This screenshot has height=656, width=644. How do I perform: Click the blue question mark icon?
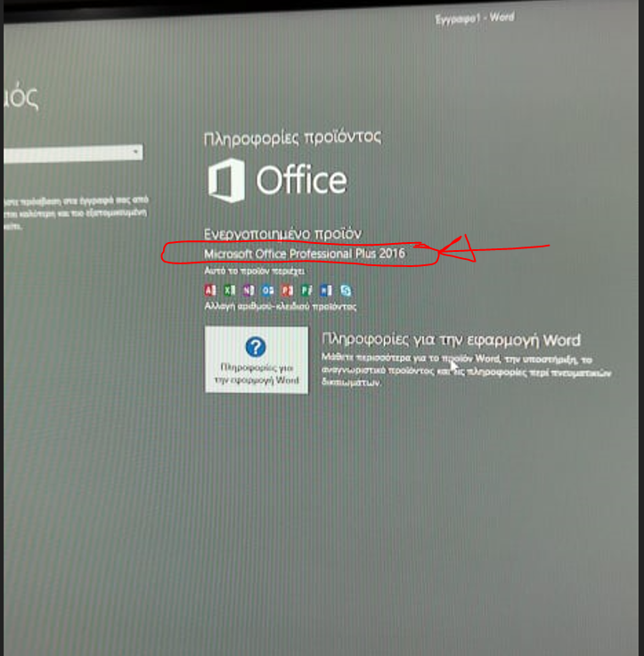tap(256, 347)
